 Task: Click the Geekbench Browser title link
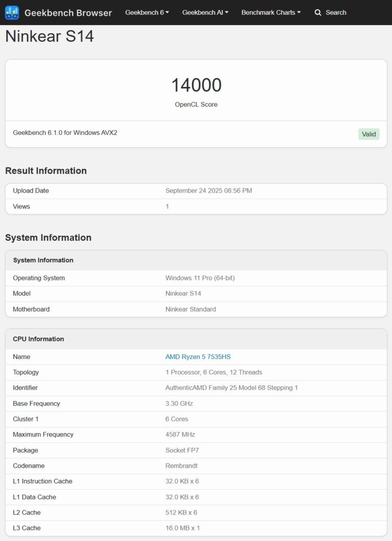pyautogui.click(x=68, y=13)
